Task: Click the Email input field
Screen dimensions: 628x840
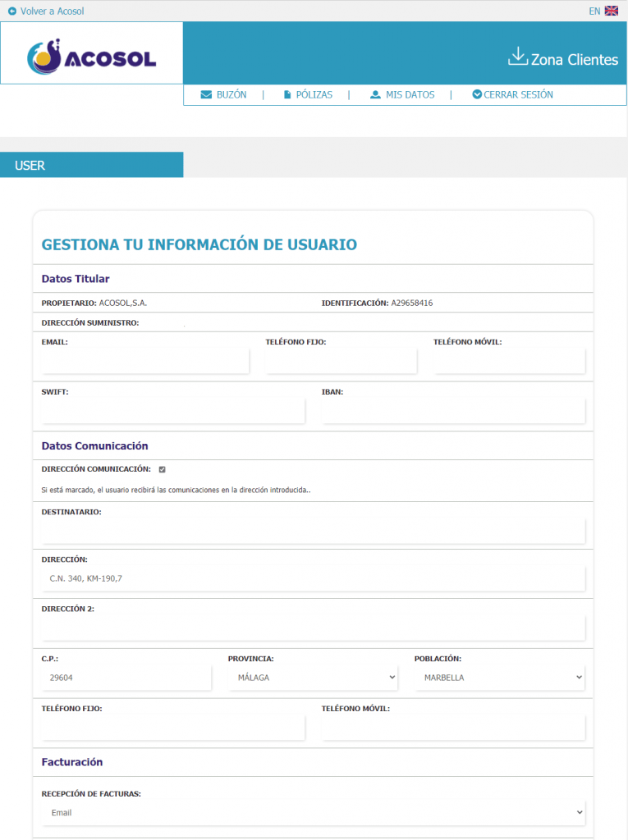Action: 145,361
